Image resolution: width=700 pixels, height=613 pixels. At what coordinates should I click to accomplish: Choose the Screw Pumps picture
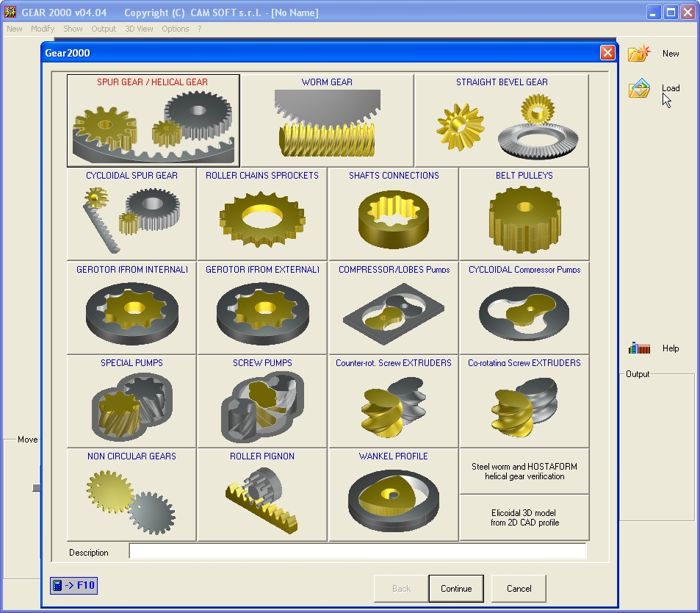click(262, 401)
